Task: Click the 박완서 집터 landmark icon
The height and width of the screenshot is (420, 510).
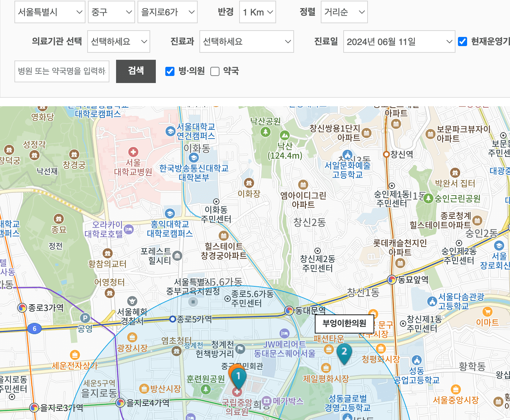Action: tap(455, 173)
